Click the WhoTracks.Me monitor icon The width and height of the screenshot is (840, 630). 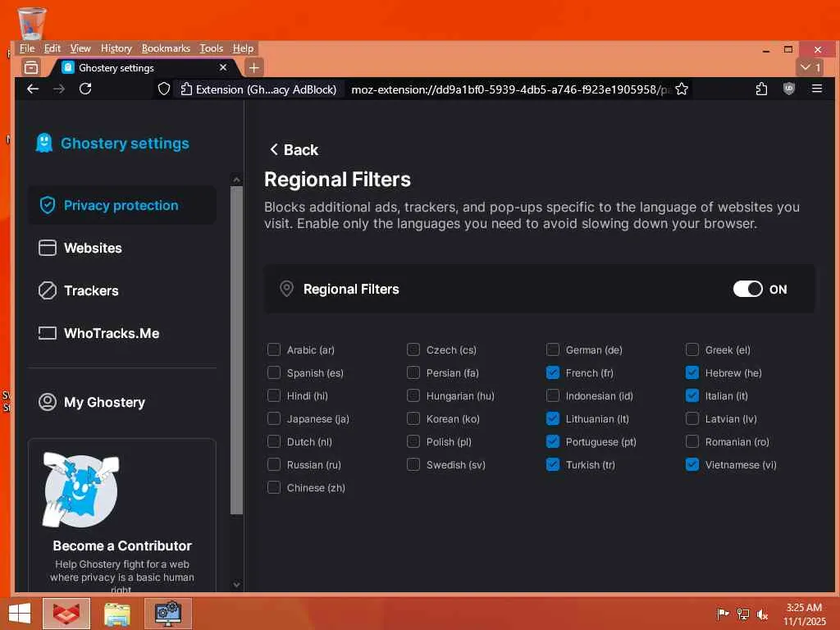coord(47,333)
